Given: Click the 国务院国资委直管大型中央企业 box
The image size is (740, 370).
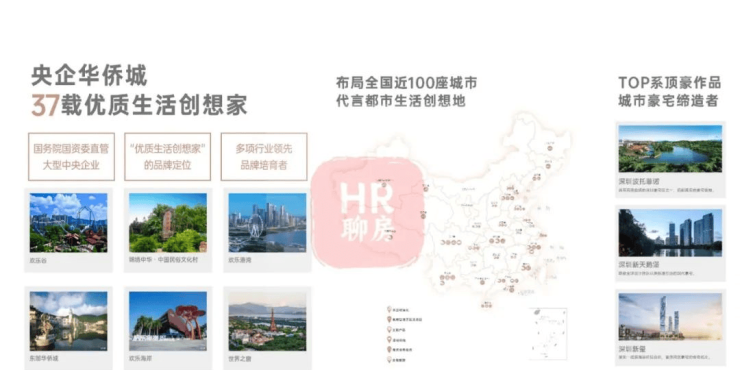Looking at the screenshot, I should (71, 157).
